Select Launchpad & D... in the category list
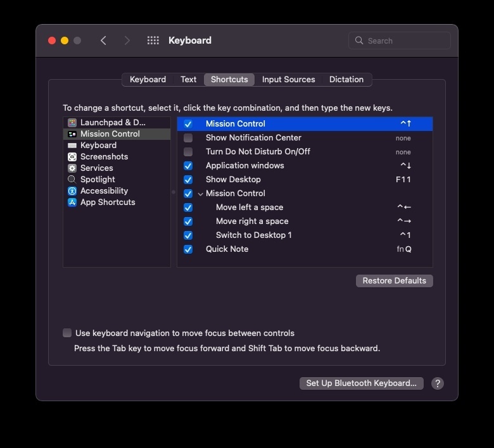This screenshot has height=448, width=494. [117, 123]
